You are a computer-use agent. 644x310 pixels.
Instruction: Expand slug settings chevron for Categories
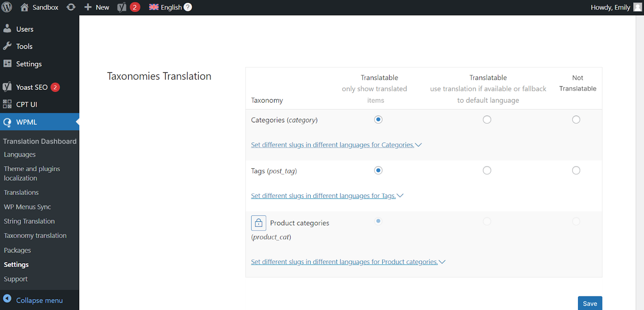coord(418,145)
